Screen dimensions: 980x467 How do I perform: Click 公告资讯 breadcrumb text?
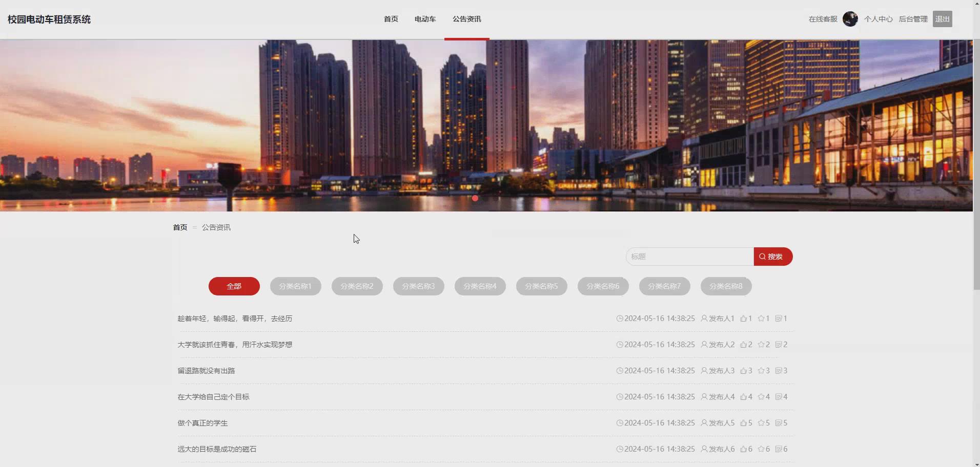[x=216, y=227]
